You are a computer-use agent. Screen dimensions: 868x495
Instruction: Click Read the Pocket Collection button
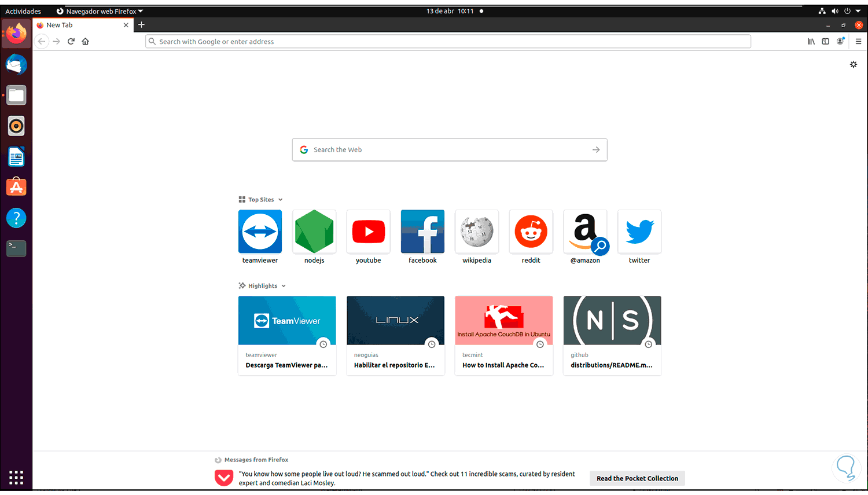coord(637,478)
